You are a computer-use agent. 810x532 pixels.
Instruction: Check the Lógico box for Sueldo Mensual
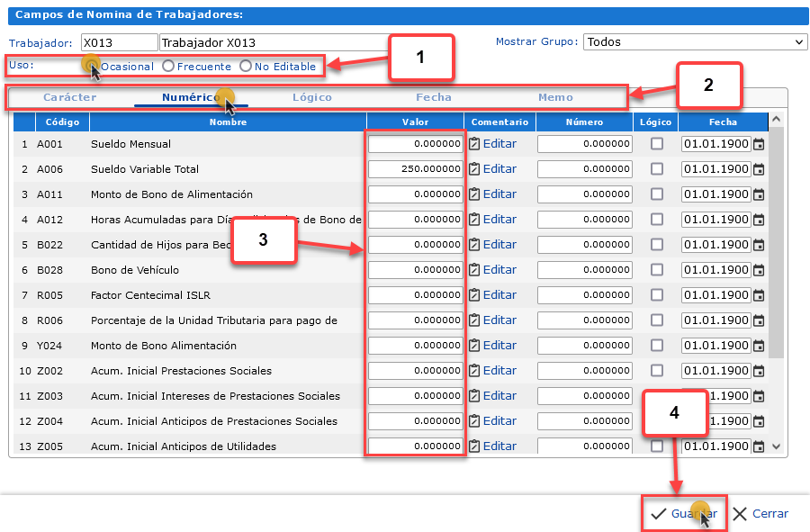pos(657,144)
